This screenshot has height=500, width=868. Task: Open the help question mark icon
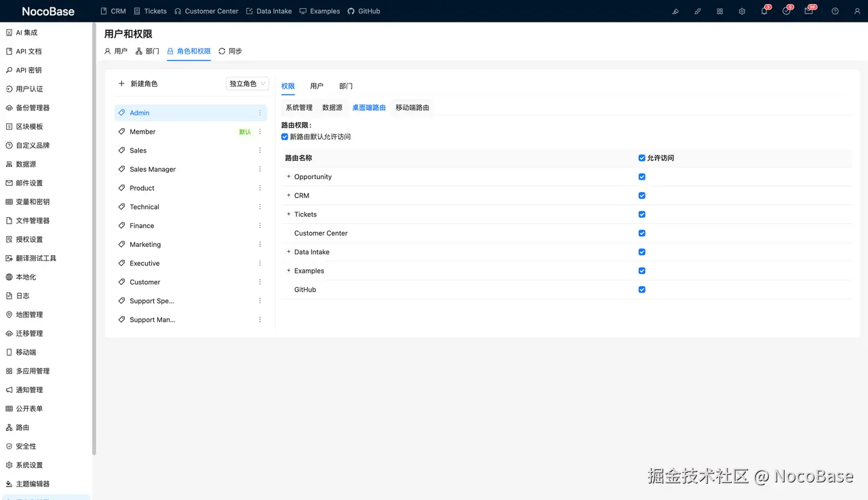pyautogui.click(x=835, y=12)
